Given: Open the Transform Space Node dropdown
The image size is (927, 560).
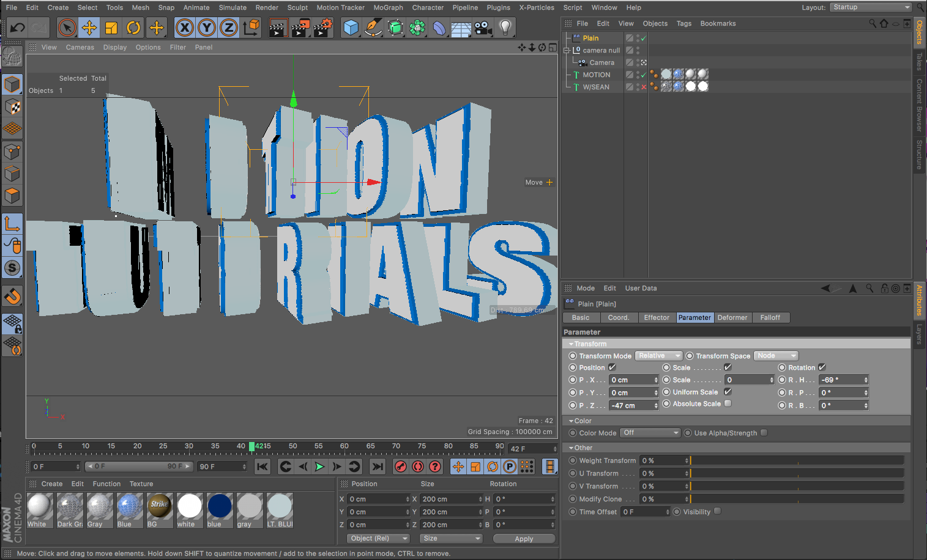Looking at the screenshot, I should pyautogui.click(x=776, y=356).
